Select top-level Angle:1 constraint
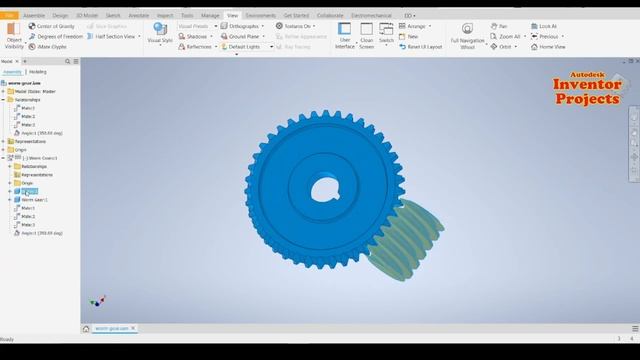 (38, 133)
